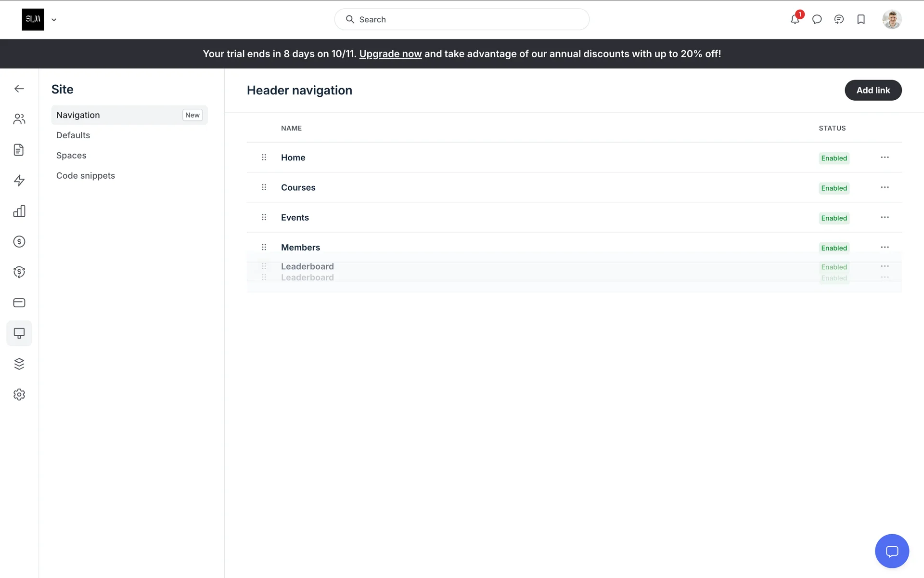Grab the drag handle for Courses row
This screenshot has height=578, width=924.
click(x=264, y=187)
